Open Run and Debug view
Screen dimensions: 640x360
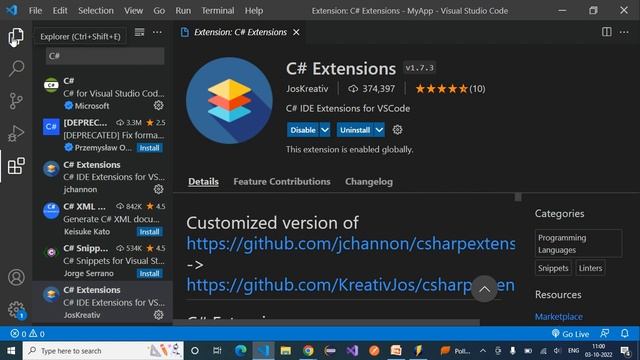click(x=16, y=133)
